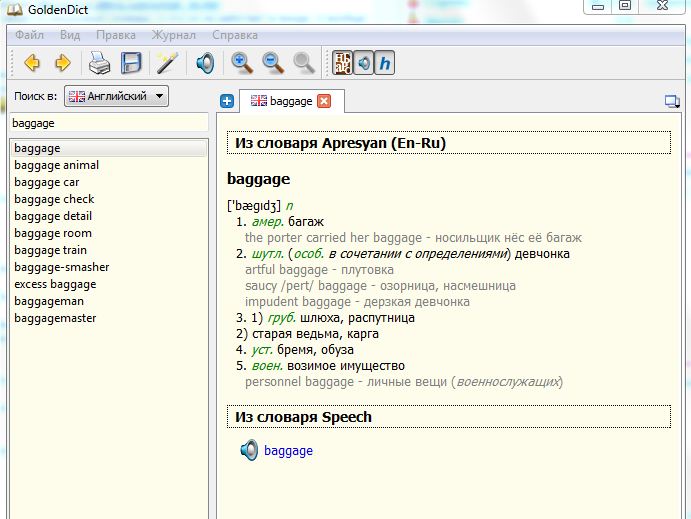Click the green 'шутл.' label

267,254
